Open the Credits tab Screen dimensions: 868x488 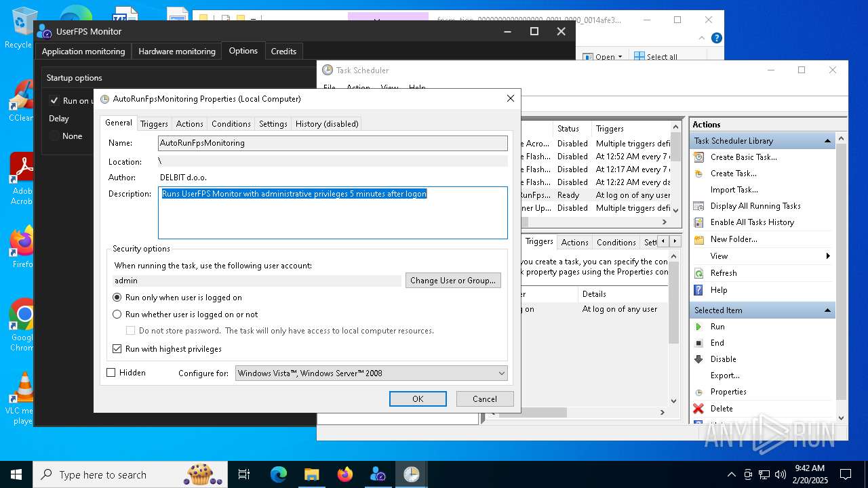click(x=283, y=51)
